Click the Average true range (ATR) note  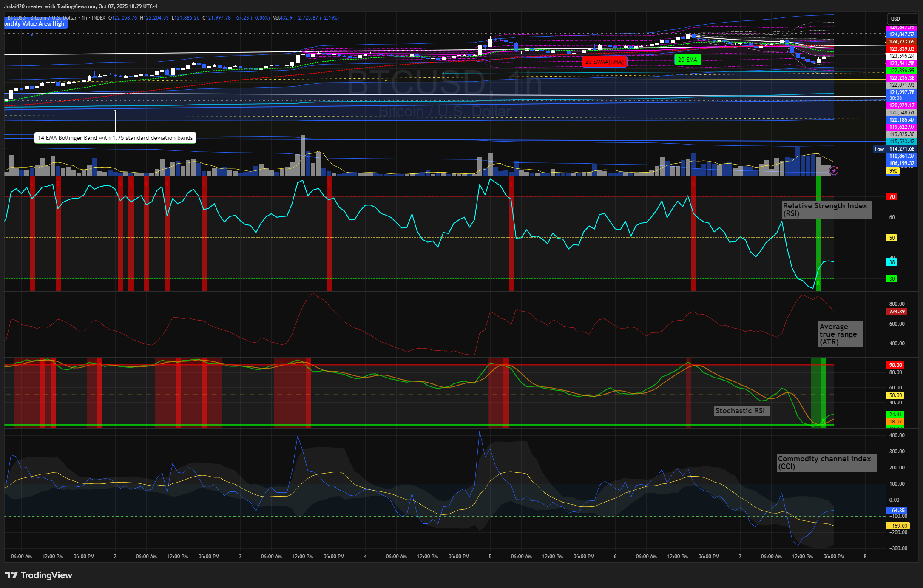(x=840, y=334)
